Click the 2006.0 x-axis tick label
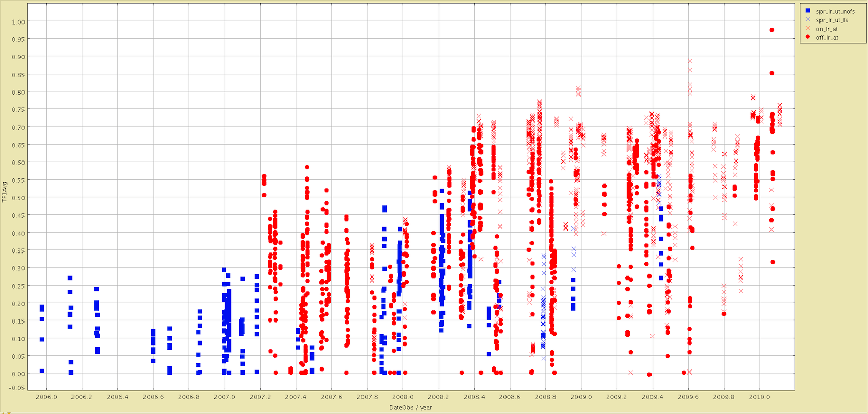Image resolution: width=868 pixels, height=414 pixels. coord(46,397)
